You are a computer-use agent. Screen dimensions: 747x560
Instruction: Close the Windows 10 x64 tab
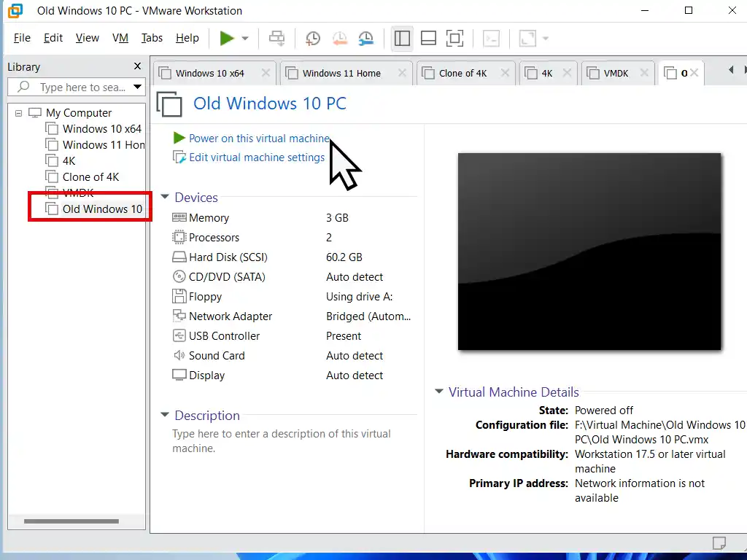266,73
